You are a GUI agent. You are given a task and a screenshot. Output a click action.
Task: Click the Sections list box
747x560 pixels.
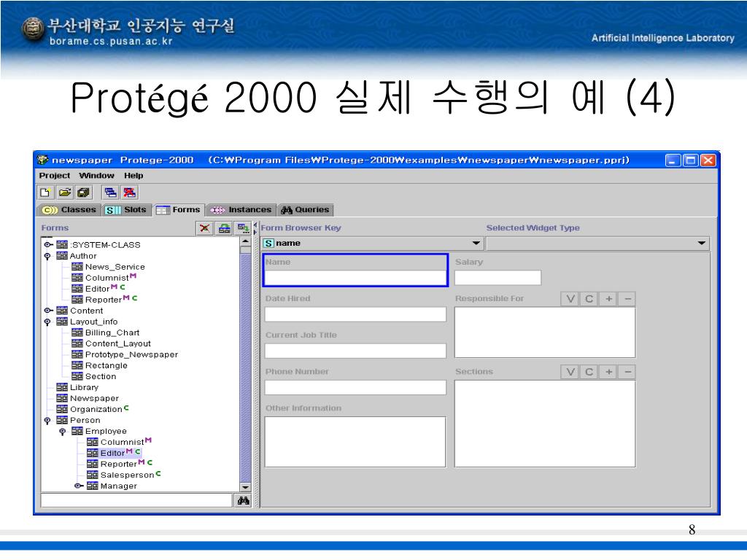tap(545, 424)
